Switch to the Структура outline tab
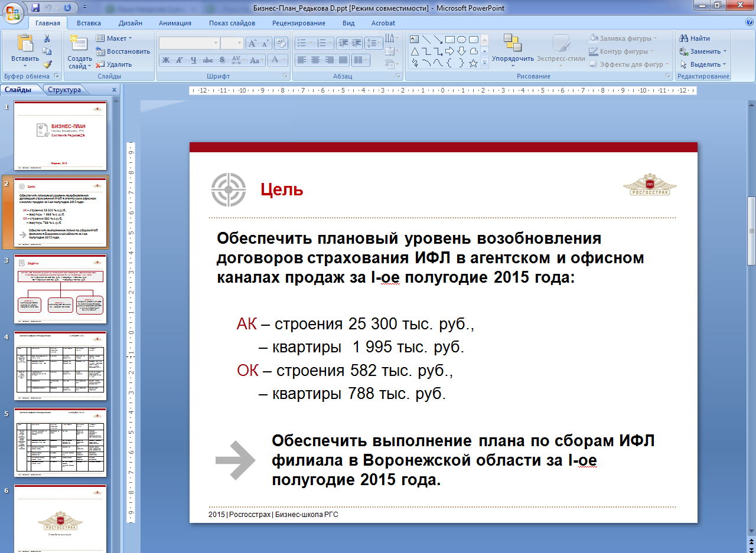Viewport: 756px width, 553px height. click(x=64, y=90)
